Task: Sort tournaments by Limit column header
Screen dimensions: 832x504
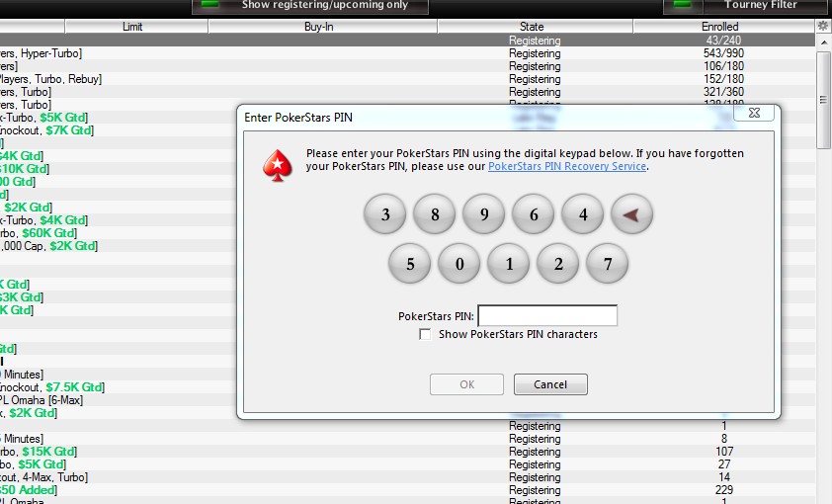Action: click(136, 27)
